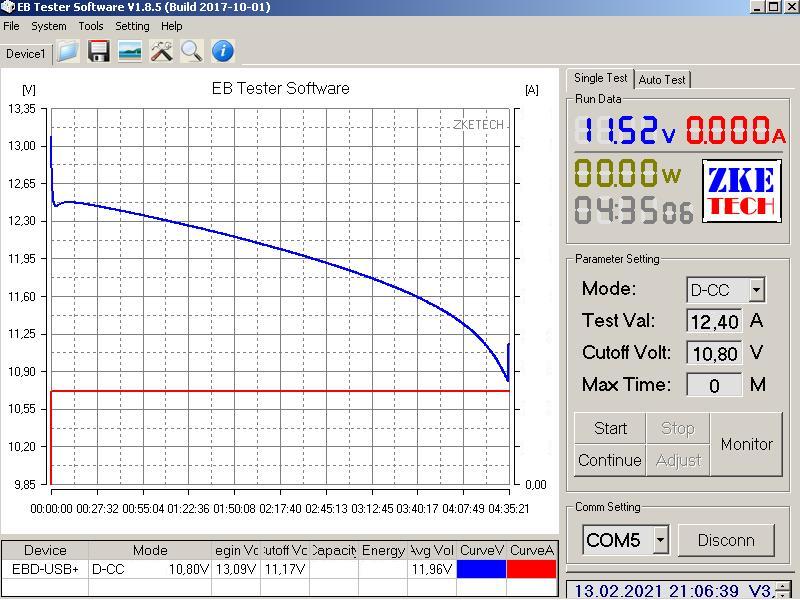Save data using the floppy disk icon

(99, 52)
